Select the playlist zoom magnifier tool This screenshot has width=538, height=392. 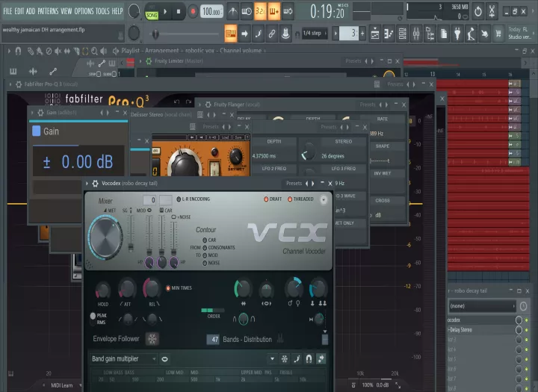click(94, 51)
